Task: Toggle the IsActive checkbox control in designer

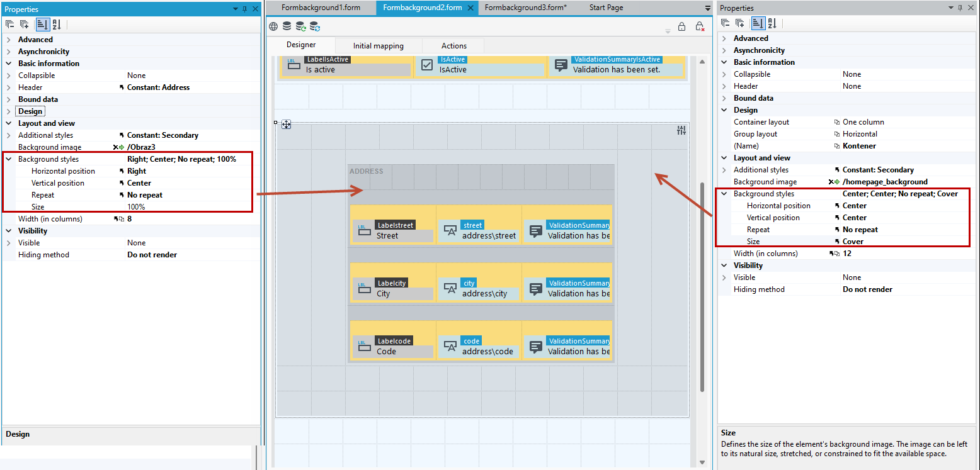Action: pyautogui.click(x=427, y=65)
